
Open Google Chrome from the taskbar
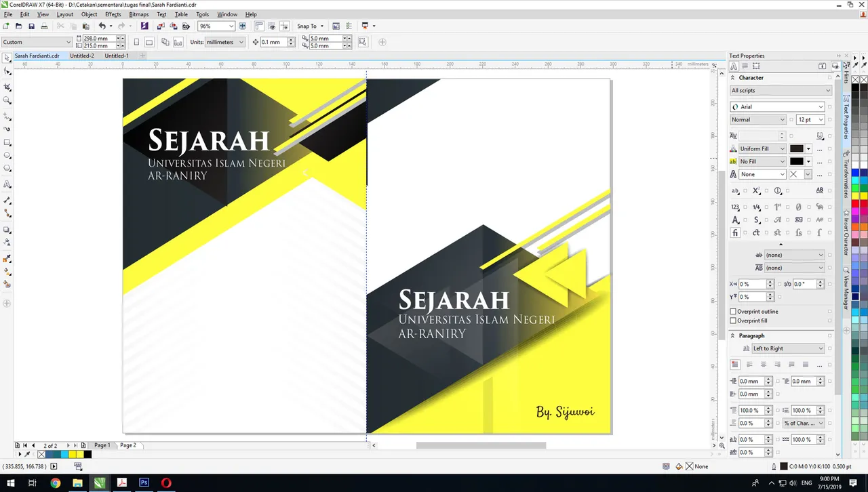pyautogui.click(x=55, y=483)
